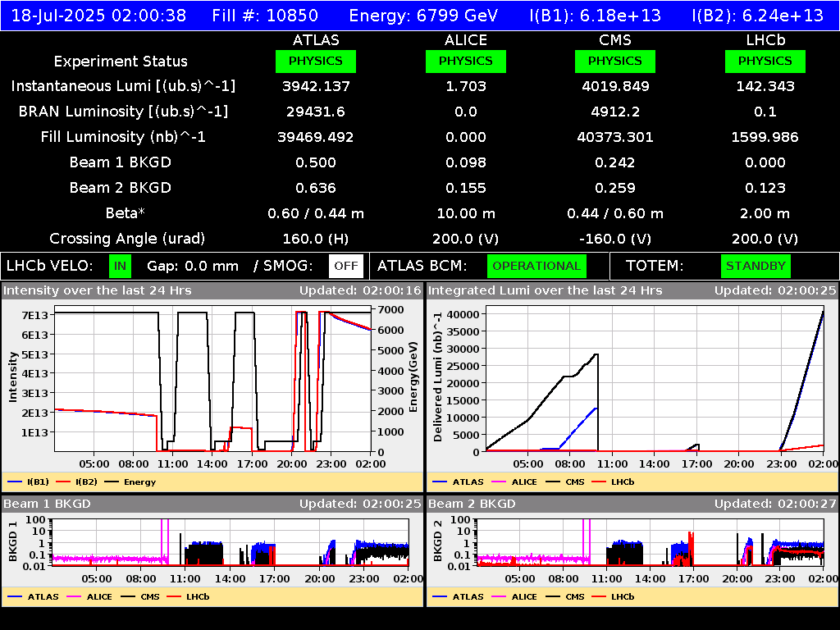Click ALICE legend entry in Integrated Lumi chart
The width and height of the screenshot is (840, 630).
(514, 482)
